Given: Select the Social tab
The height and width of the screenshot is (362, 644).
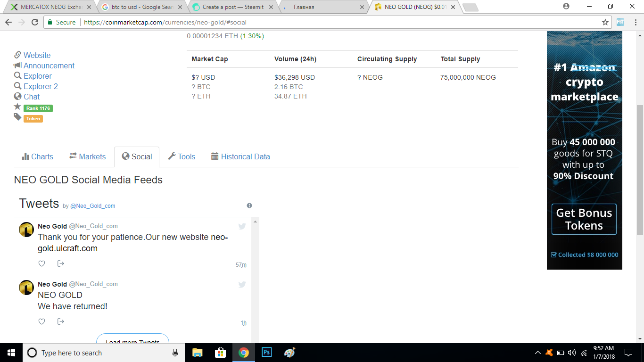Looking at the screenshot, I should (x=137, y=156).
